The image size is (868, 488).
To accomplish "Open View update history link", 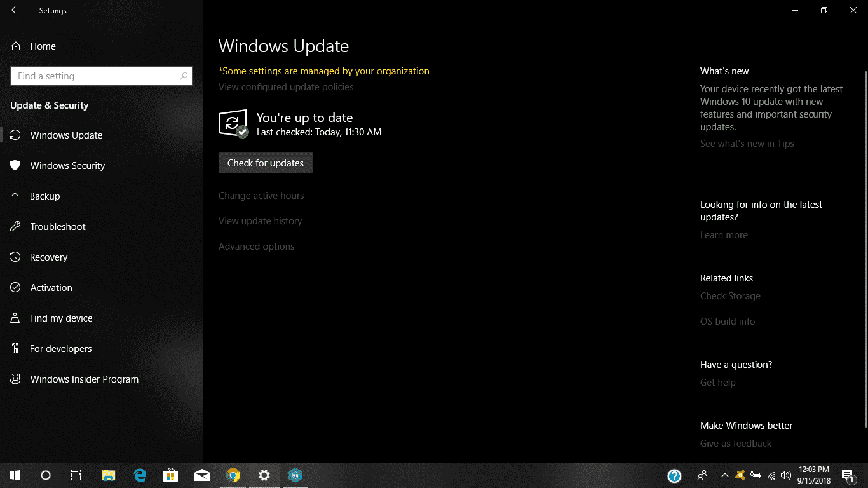I will tap(261, 221).
